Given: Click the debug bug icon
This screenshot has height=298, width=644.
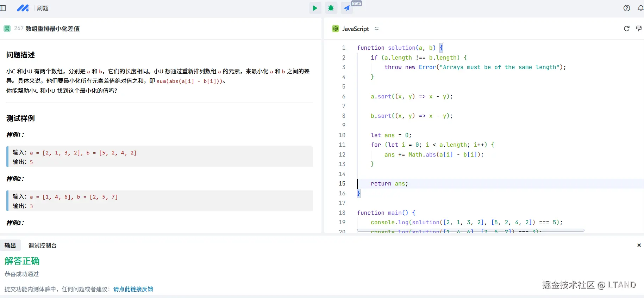Looking at the screenshot, I should [x=331, y=8].
